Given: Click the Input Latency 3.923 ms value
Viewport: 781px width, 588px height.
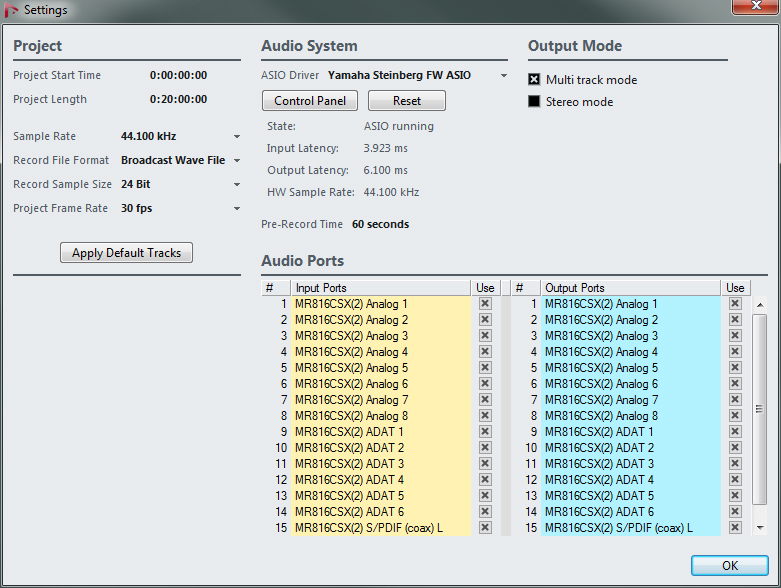Looking at the screenshot, I should [386, 148].
